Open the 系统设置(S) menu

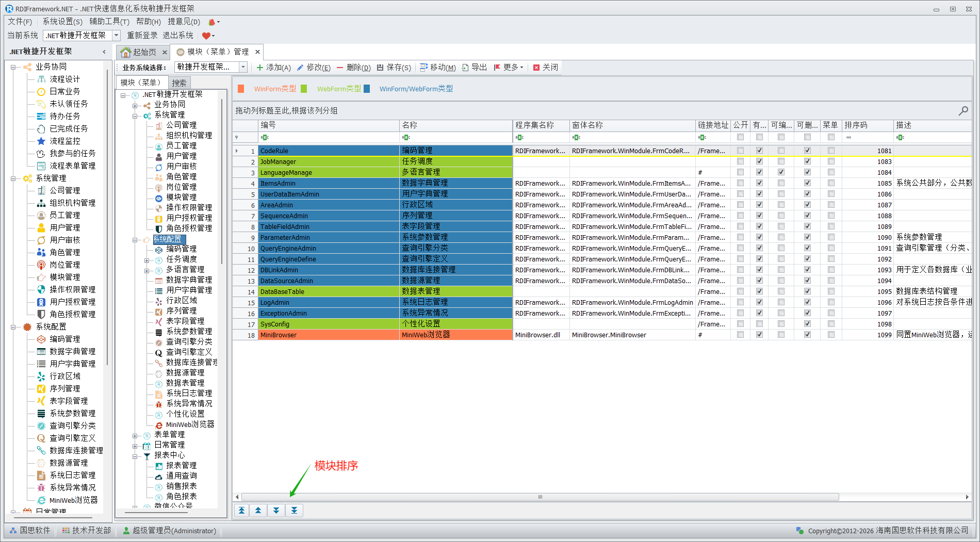click(62, 22)
